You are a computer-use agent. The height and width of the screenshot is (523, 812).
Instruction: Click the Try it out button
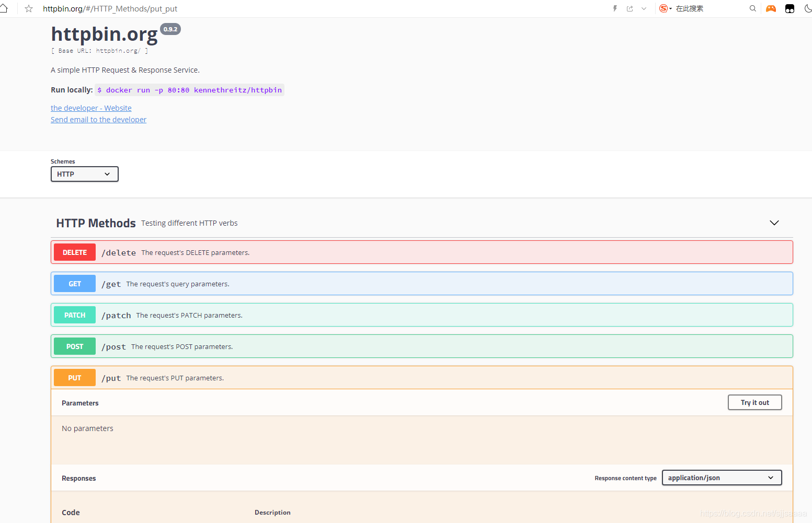pyautogui.click(x=755, y=402)
